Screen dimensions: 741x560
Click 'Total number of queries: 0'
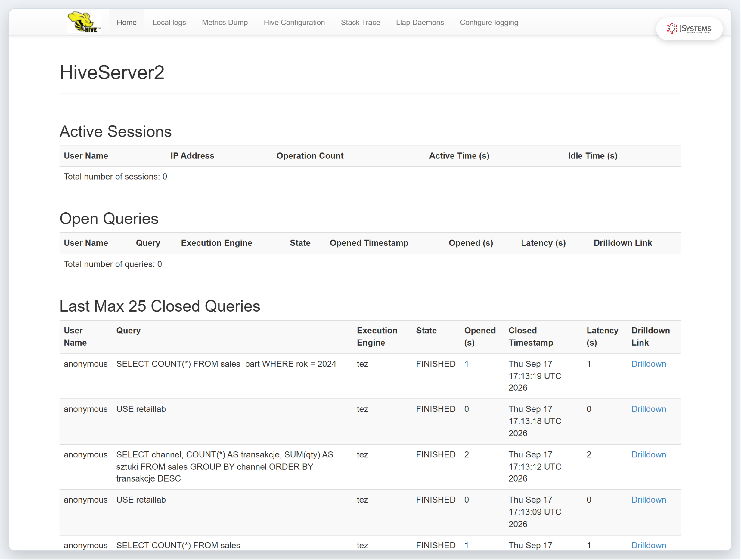[x=113, y=264]
